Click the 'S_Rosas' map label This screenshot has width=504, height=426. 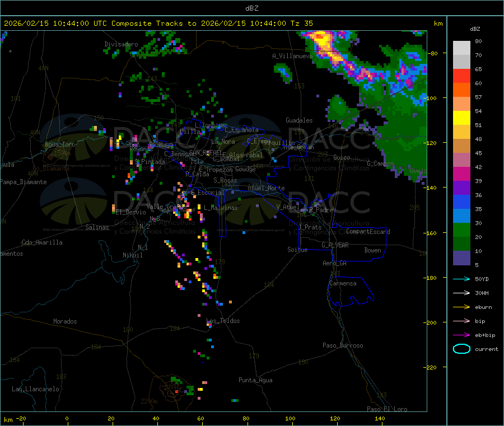point(225,180)
